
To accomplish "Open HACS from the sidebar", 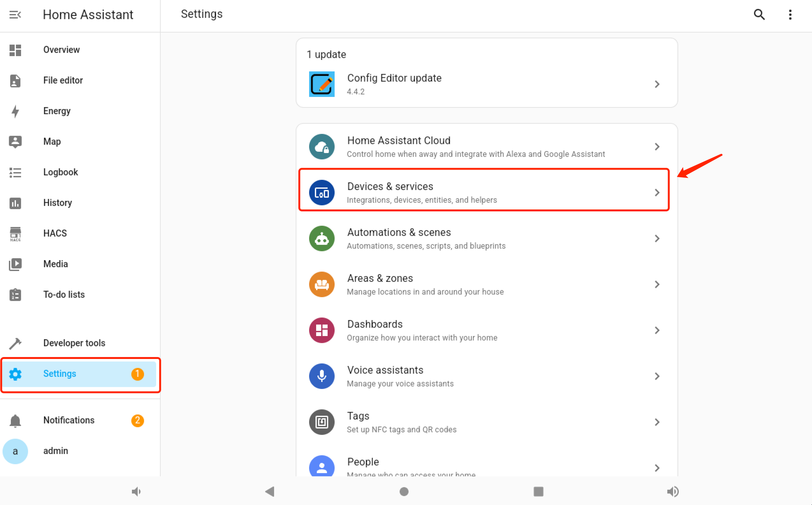I will pyautogui.click(x=55, y=233).
